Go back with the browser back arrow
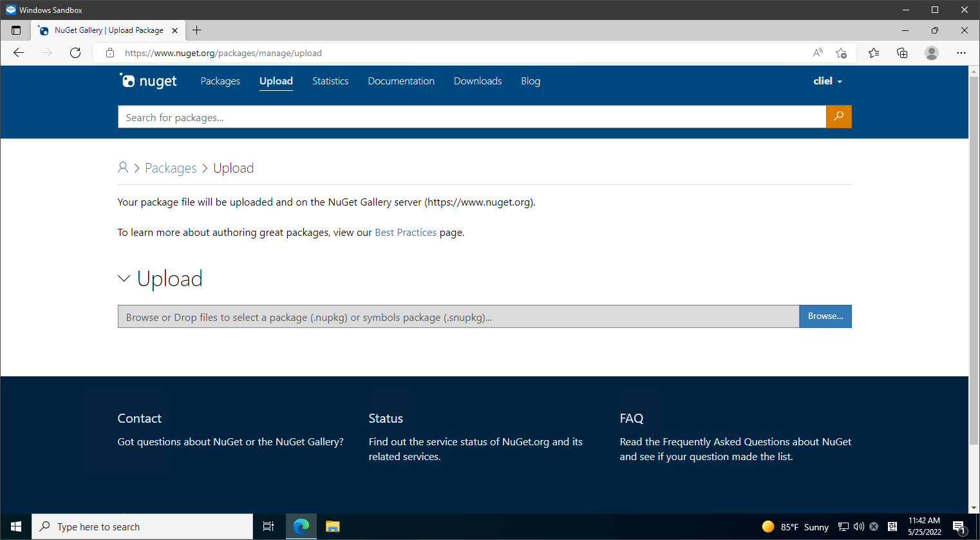Image resolution: width=980 pixels, height=540 pixels. tap(19, 53)
